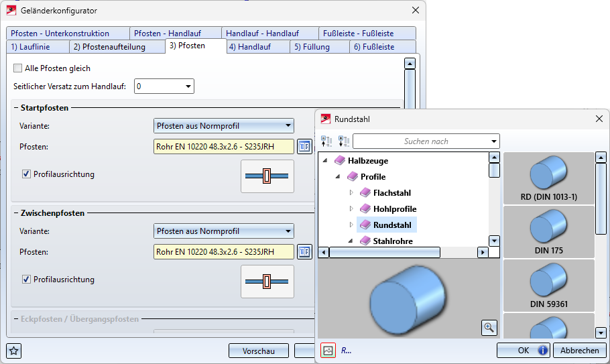Click Zwischenpfosten Pfosten Rohr EN 10220 field

(224, 252)
